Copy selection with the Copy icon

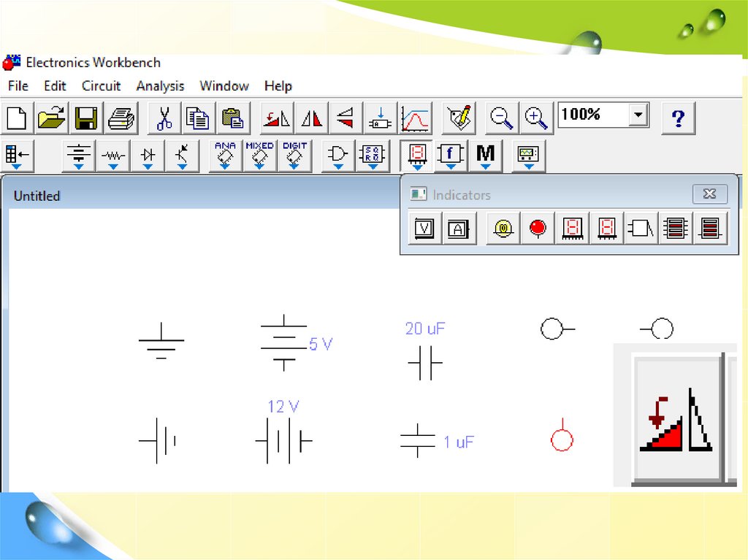tap(198, 118)
